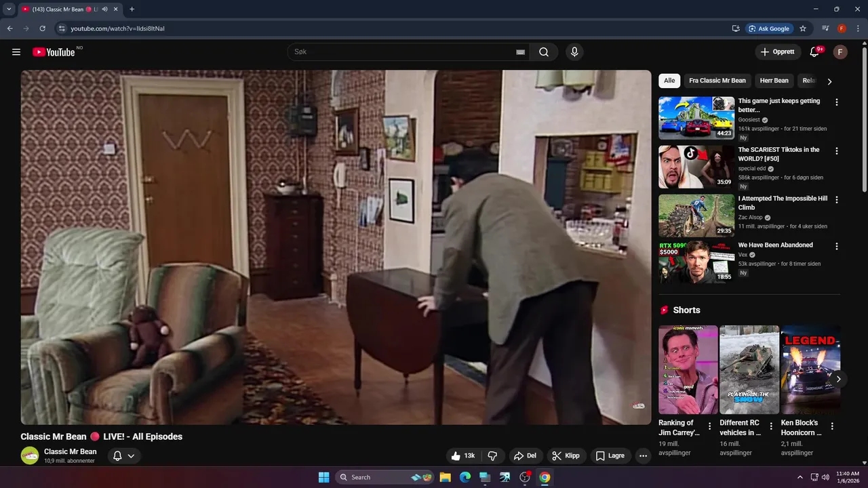
Task: Open the Classic Mr Bean channel avatar
Action: point(30,455)
